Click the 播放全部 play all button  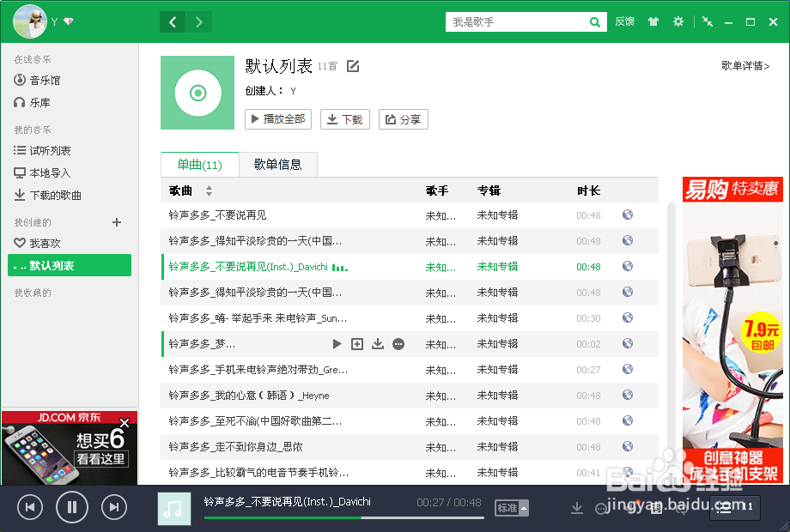[277, 119]
